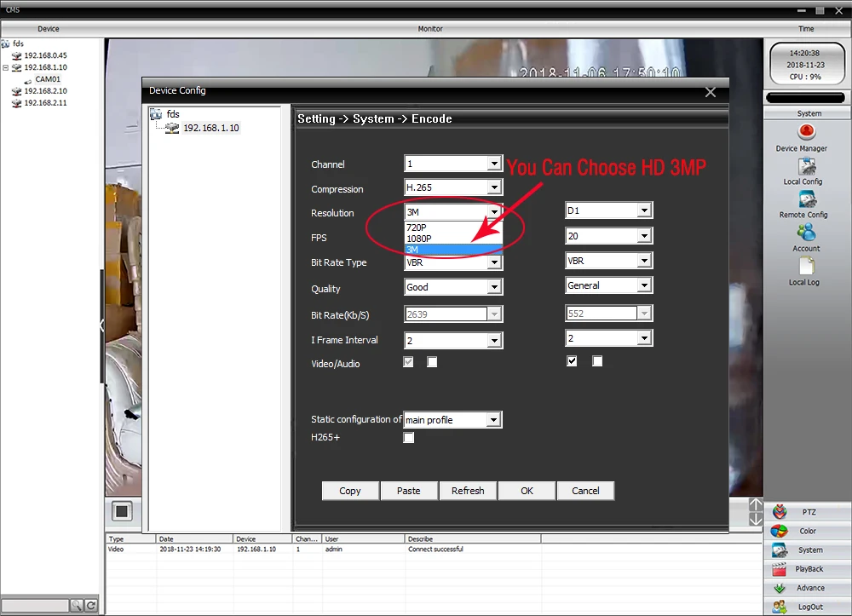Click the Monitor header tab
852x616 pixels.
pyautogui.click(x=430, y=29)
